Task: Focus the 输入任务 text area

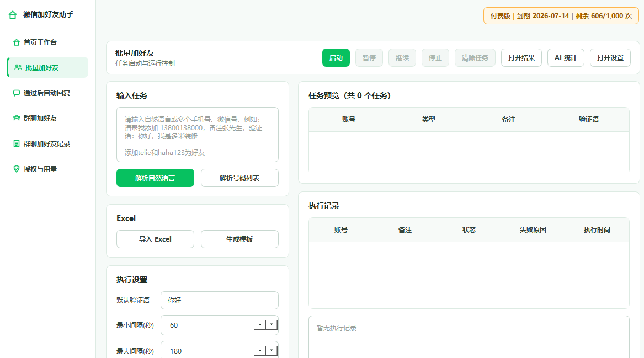Action: [198, 135]
